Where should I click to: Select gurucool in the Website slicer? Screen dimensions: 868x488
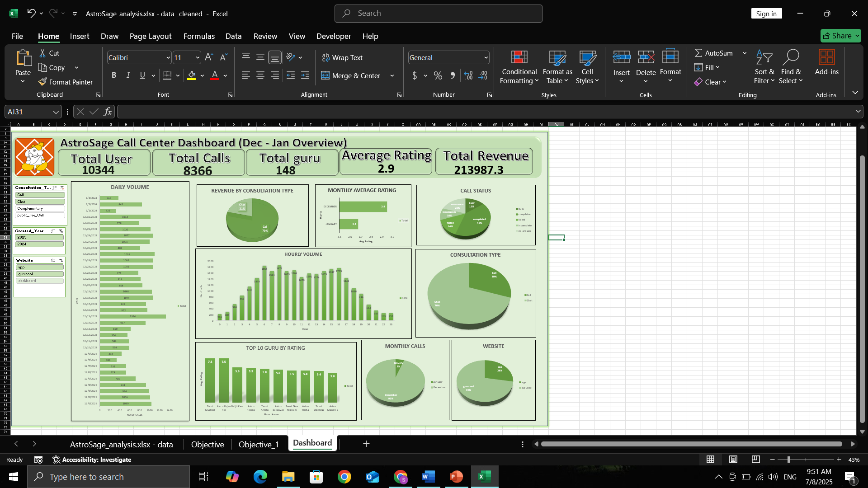[x=39, y=274]
